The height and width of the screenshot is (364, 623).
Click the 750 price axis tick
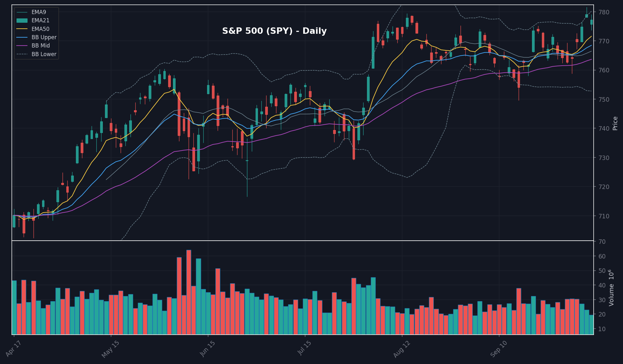pyautogui.click(x=604, y=99)
